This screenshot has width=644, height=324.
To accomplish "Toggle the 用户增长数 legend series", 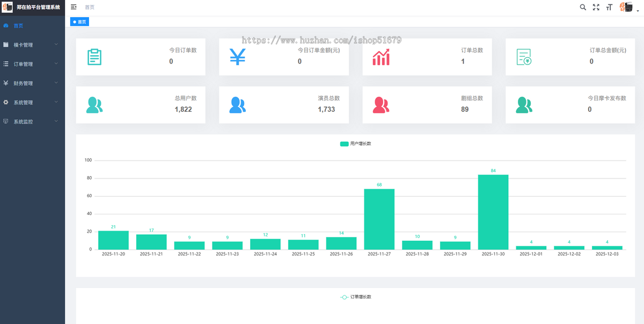I will click(x=356, y=144).
